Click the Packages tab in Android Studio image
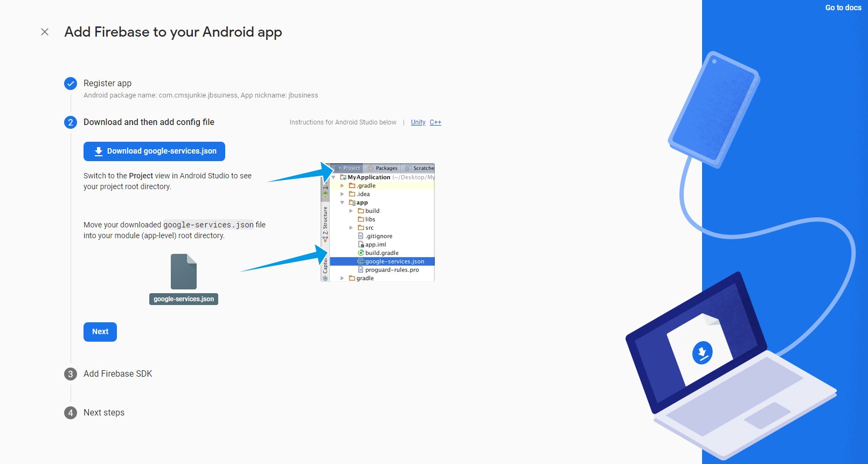Screen dimensions: 868x464 (383, 168)
